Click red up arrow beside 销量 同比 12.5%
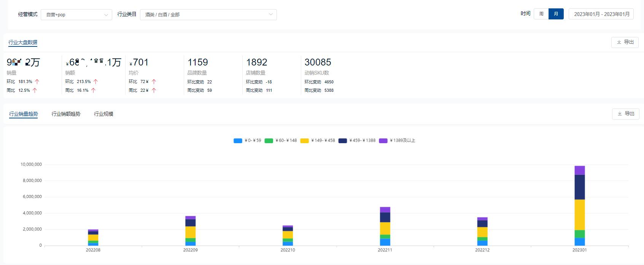This screenshot has width=644, height=265. coord(35,90)
